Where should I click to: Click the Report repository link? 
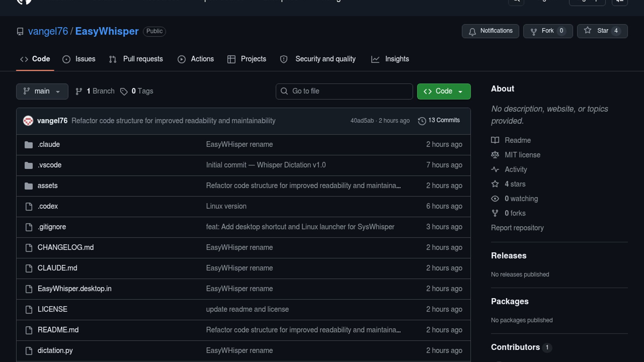517,228
